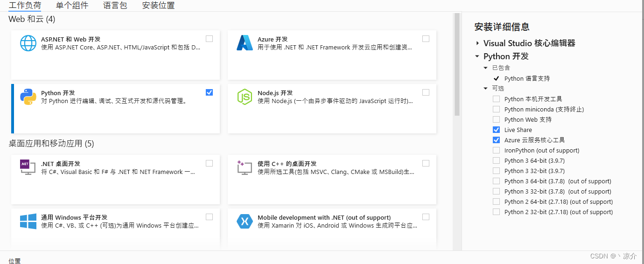Collapse the 可选 section arrow
Viewport: 644px width, 264px height.
pos(486,89)
